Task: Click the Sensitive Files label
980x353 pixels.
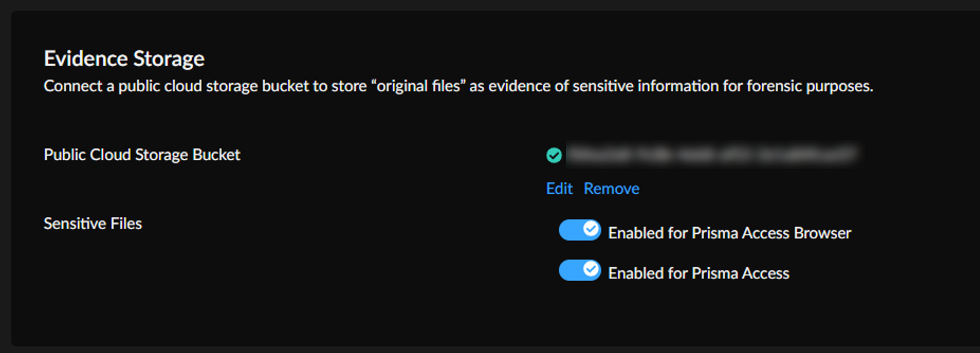Action: (x=93, y=224)
